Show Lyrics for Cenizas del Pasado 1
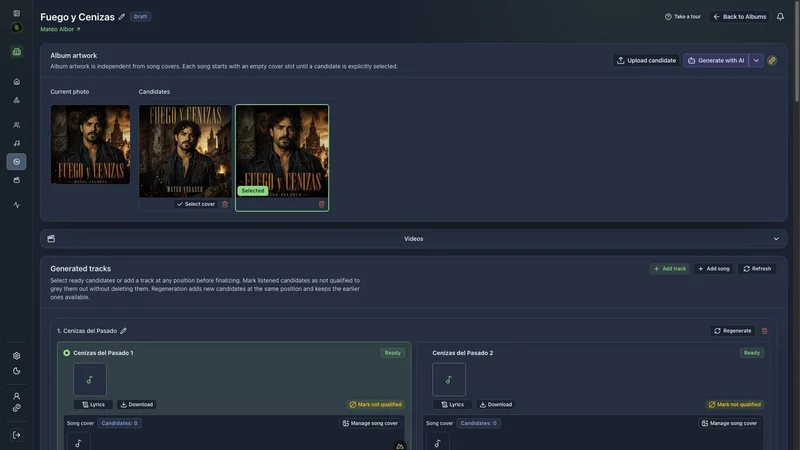Image resolution: width=800 pixels, height=450 pixels. pos(93,405)
